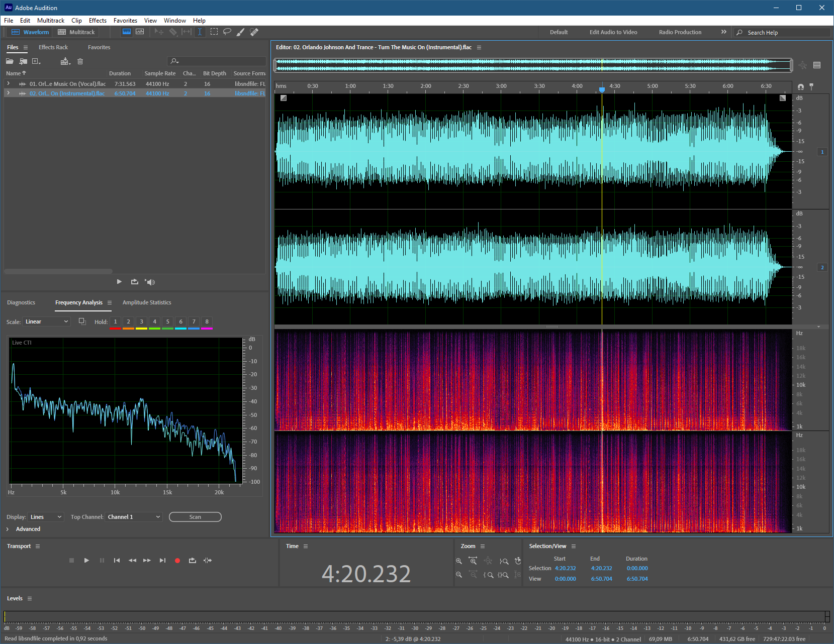Click the copy-to-clipboard icon beside Scale

(82, 321)
